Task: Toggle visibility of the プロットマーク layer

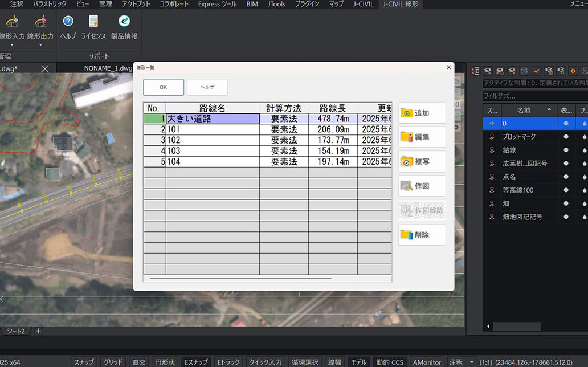Action: 566,137
